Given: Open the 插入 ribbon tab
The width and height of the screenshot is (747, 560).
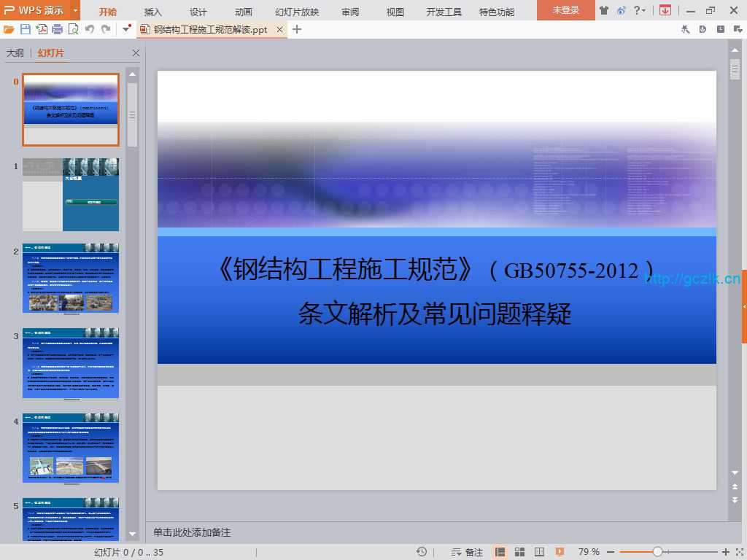Looking at the screenshot, I should tap(153, 12).
